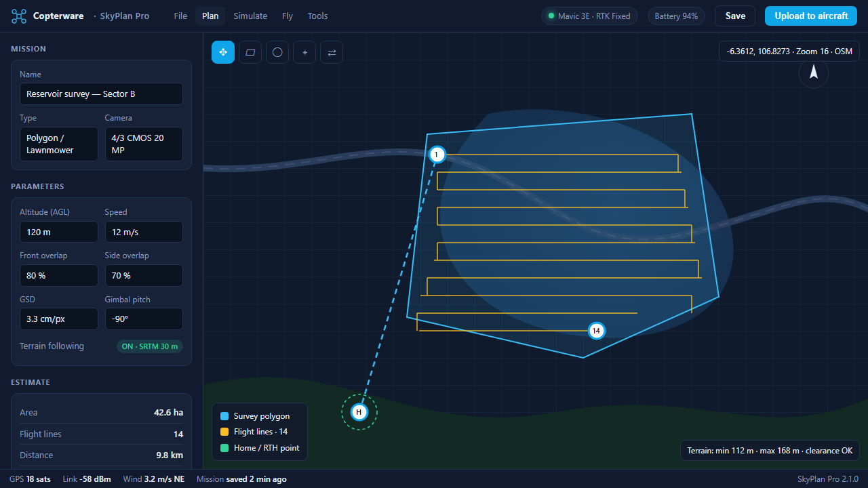The height and width of the screenshot is (488, 868).
Task: Click the Link -58 dBm status
Action: (x=87, y=479)
